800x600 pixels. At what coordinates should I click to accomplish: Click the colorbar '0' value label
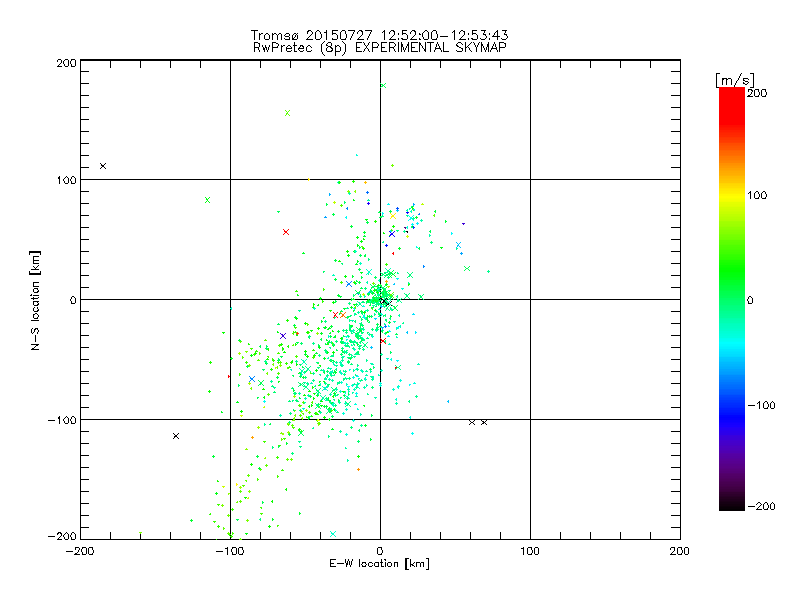click(750, 300)
